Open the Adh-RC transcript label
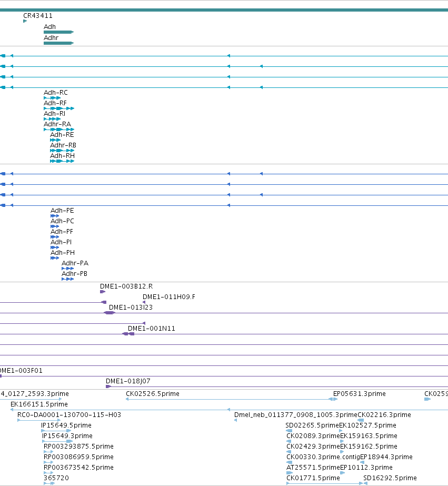 (x=55, y=92)
